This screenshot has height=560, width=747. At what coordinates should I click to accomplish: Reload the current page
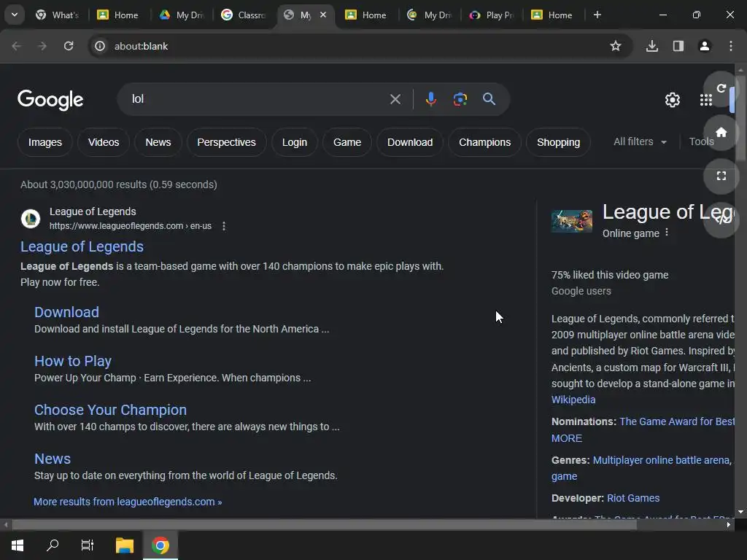tap(69, 46)
